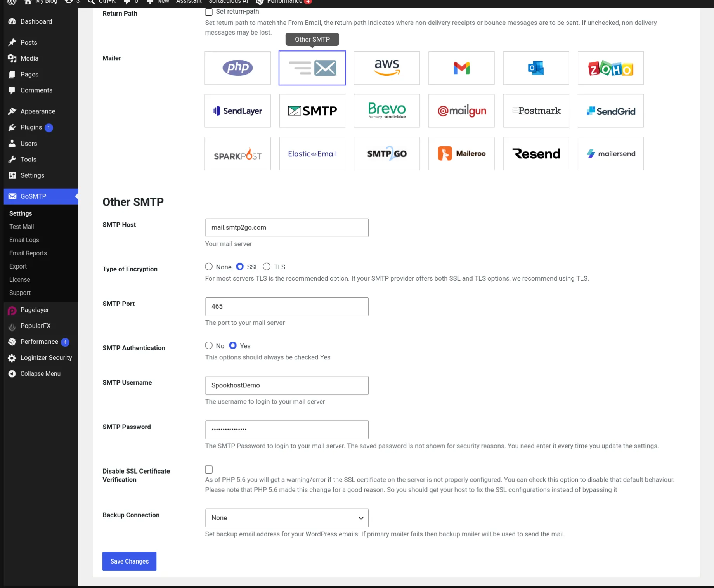Open Email Logs in the sidebar
The width and height of the screenshot is (714, 588).
point(24,240)
